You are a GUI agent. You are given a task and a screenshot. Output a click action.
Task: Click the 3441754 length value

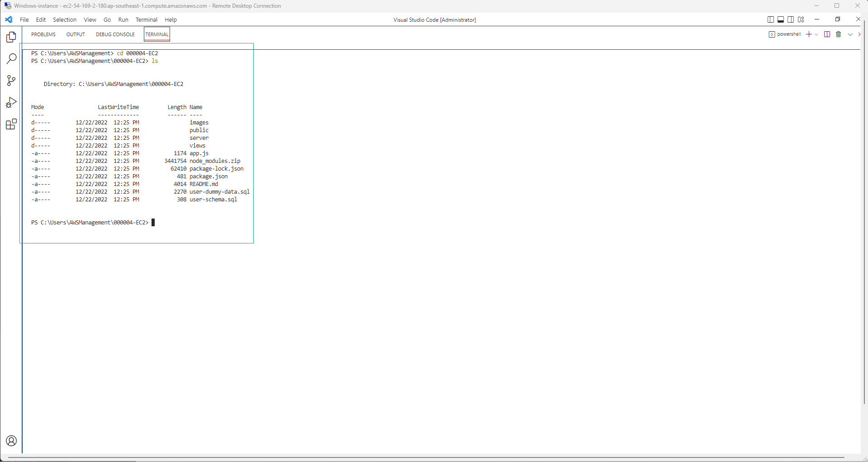[x=175, y=161]
